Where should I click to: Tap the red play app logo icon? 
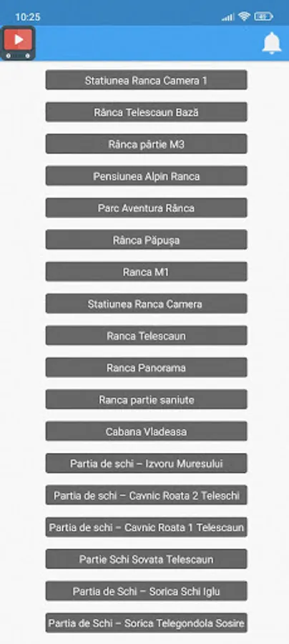click(18, 43)
